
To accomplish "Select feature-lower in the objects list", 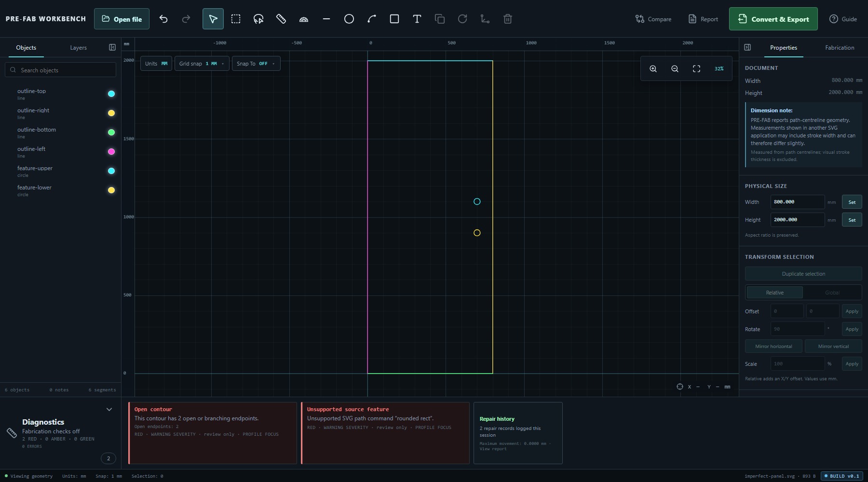I will coord(61,190).
